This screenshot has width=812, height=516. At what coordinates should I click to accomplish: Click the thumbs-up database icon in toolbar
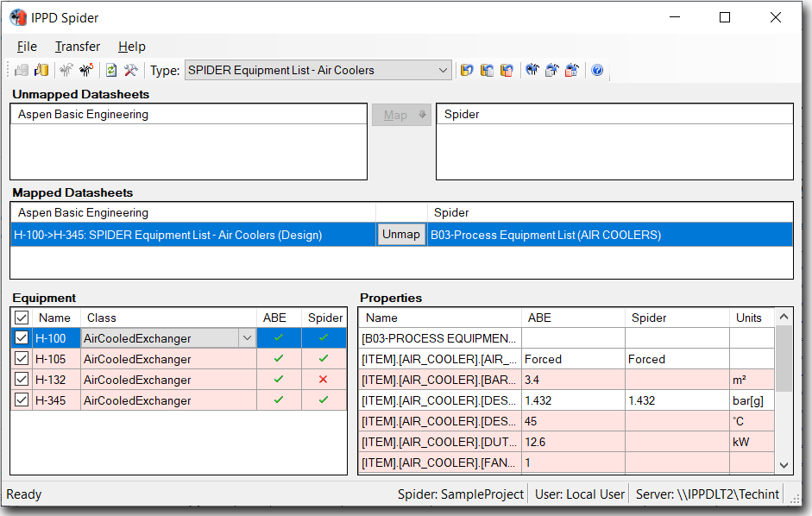(x=41, y=70)
